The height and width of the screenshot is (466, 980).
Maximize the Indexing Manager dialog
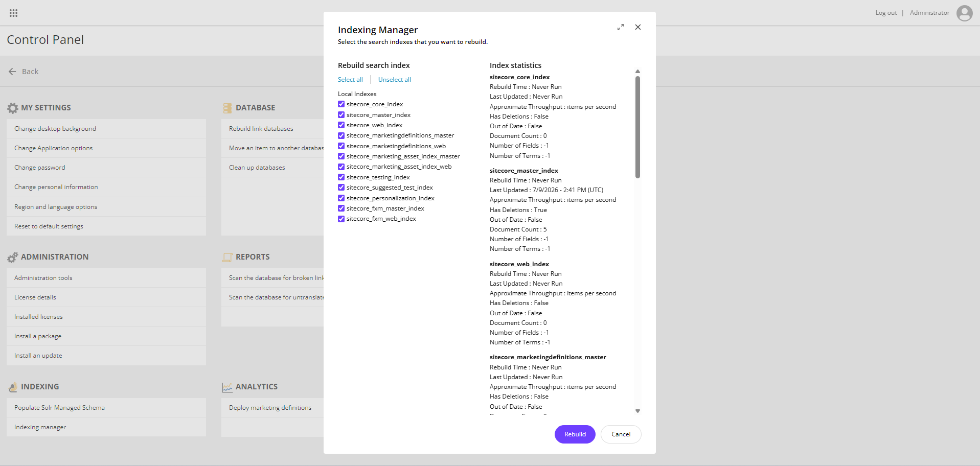(x=620, y=27)
